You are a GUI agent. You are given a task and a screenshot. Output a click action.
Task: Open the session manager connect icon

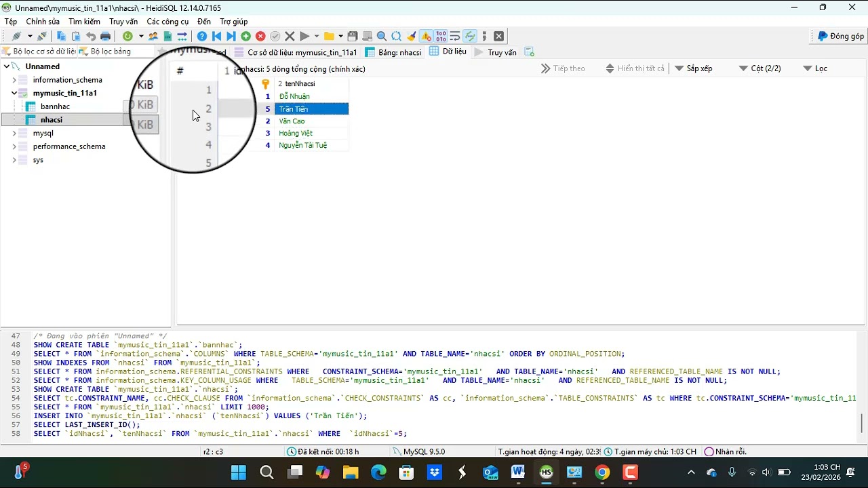(x=17, y=36)
